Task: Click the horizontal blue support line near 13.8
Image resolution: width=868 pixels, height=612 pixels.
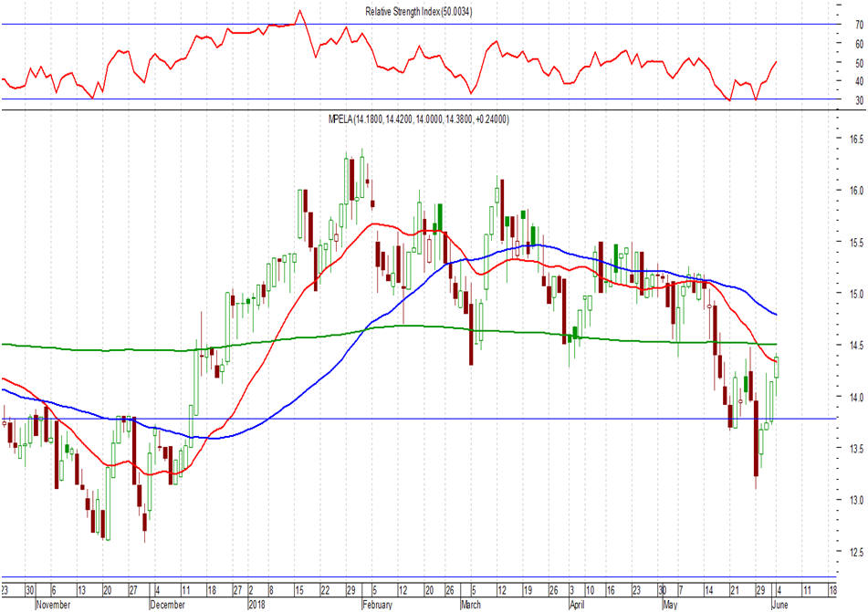Action: click(419, 419)
